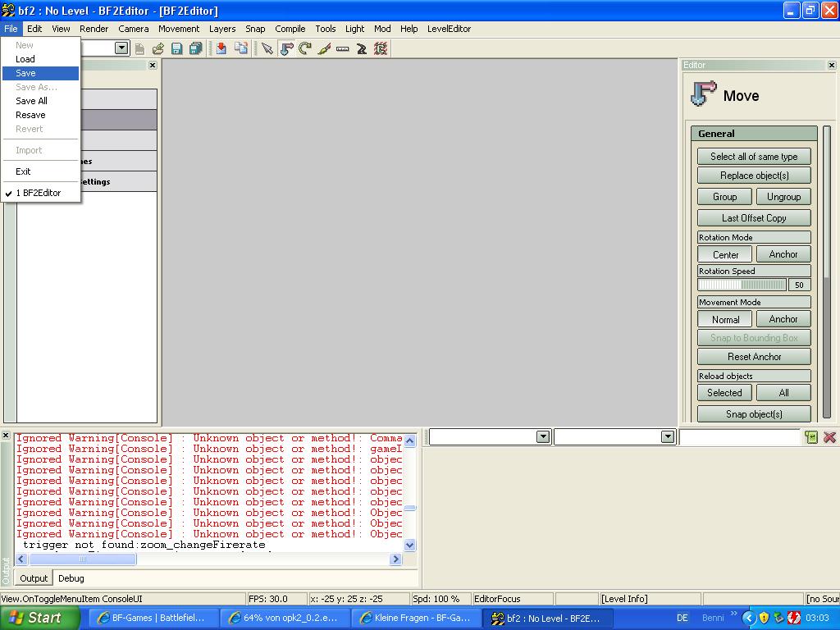
Task: Click the Last Offset Copy button
Action: point(754,218)
